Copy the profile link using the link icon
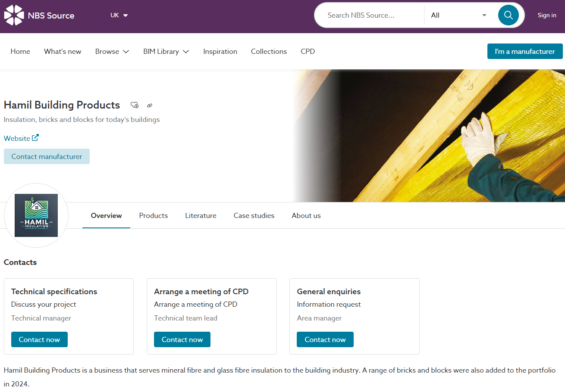565x392 pixels. [150, 105]
